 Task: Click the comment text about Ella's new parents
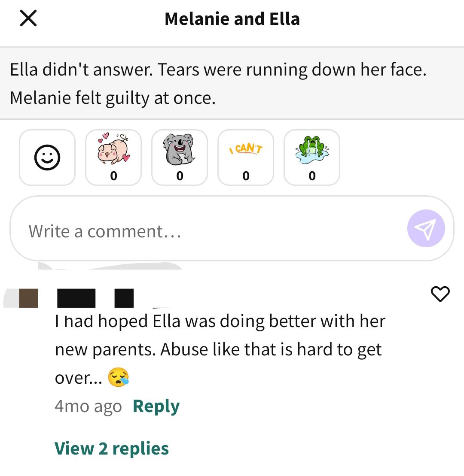(220, 349)
